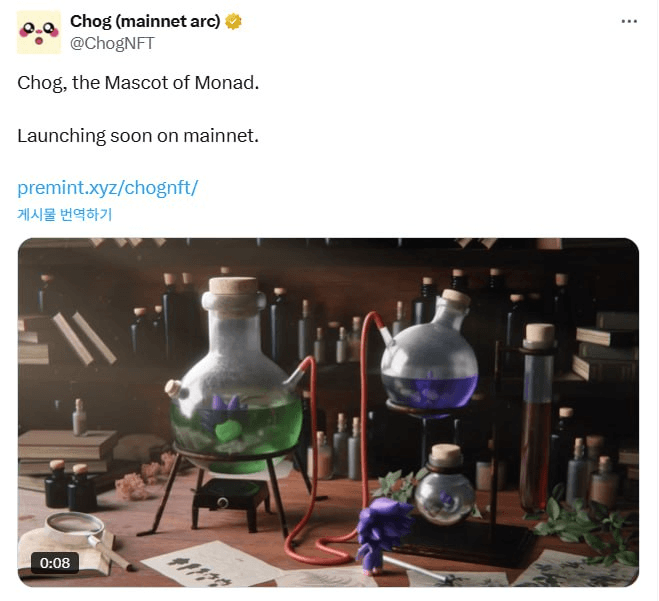Click the 0:08 duration badge
Viewport: 659px width, 601px height.
tap(55, 563)
